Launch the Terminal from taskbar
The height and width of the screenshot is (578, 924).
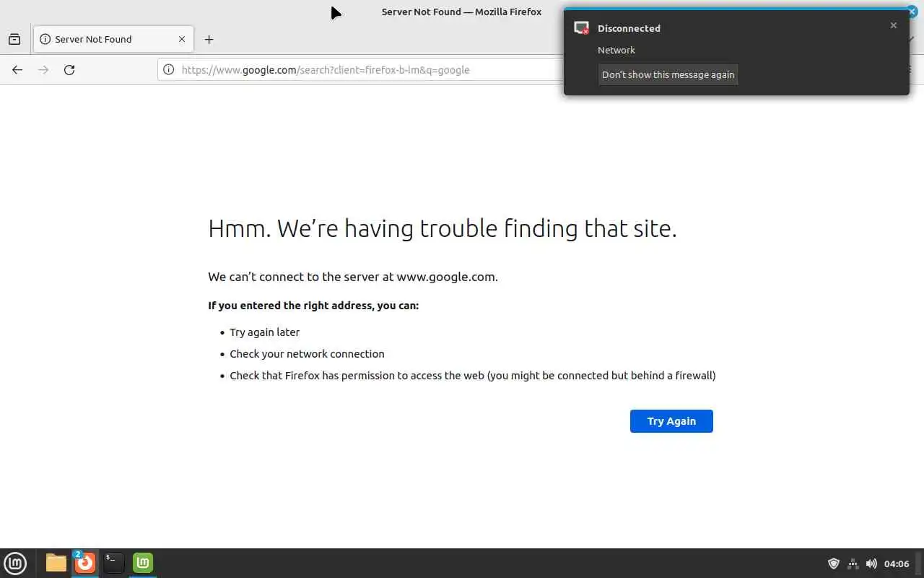(113, 563)
